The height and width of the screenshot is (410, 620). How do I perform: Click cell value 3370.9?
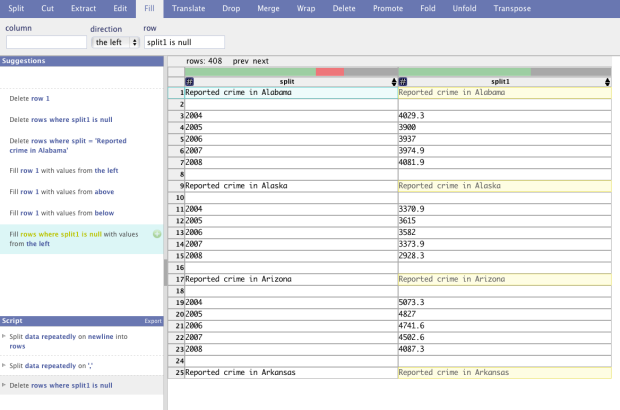505,209
